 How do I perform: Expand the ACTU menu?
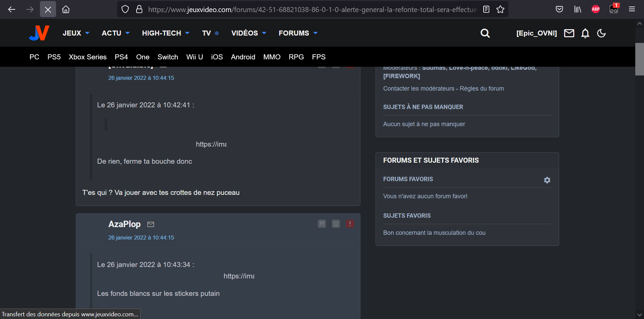115,33
